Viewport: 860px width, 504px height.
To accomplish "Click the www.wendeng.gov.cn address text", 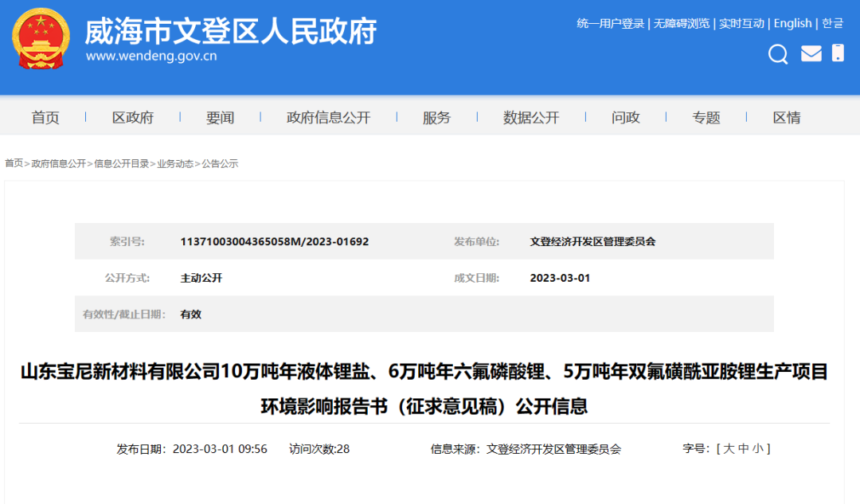I will pyautogui.click(x=151, y=56).
